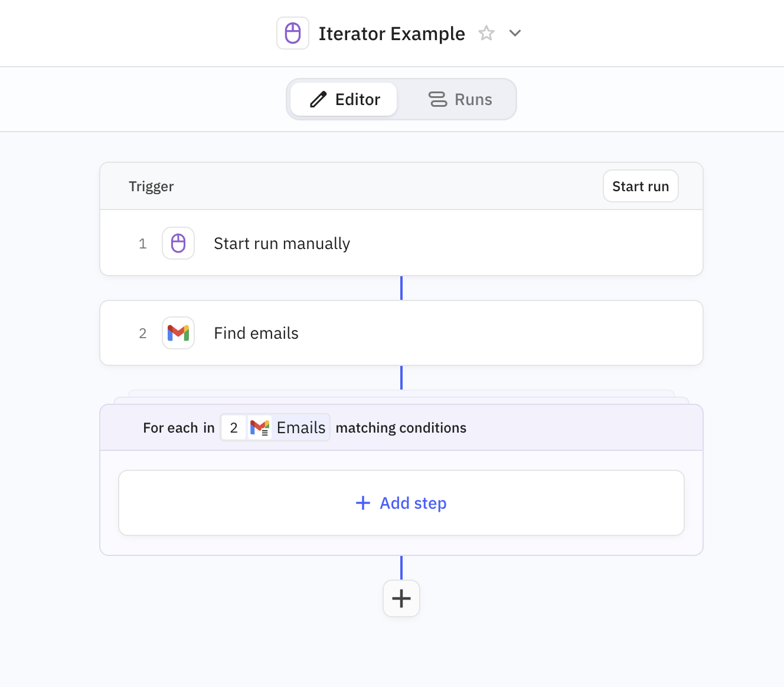Click the pencil icon in the Editor tab
This screenshot has height=687, width=784.
(x=318, y=99)
